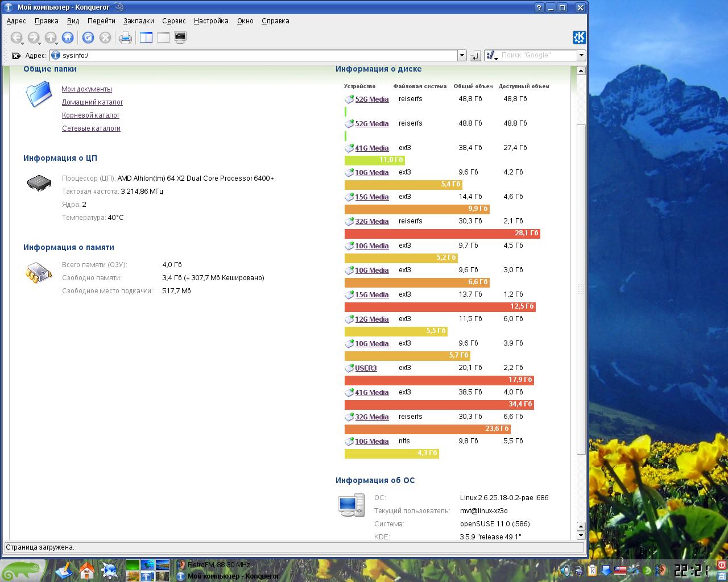Click the Go button beside the address field
Image resolution: width=728 pixels, height=582 pixels.
click(x=475, y=56)
